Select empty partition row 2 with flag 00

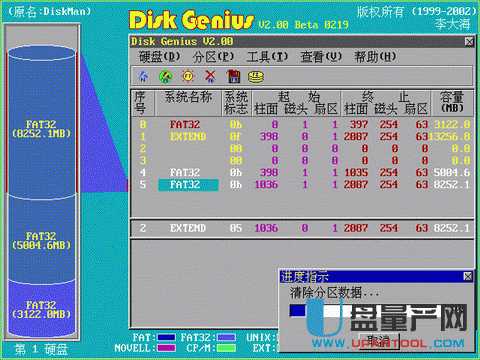click(303, 149)
